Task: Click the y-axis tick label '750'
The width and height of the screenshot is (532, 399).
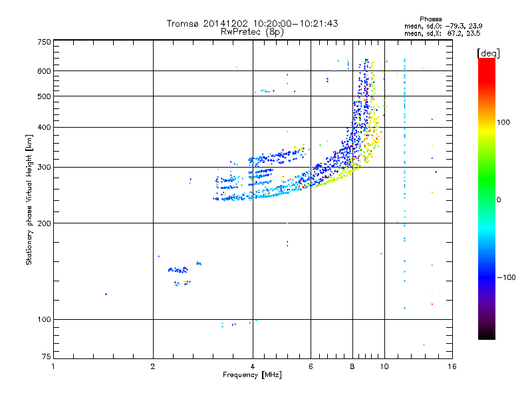Action: [x=44, y=42]
